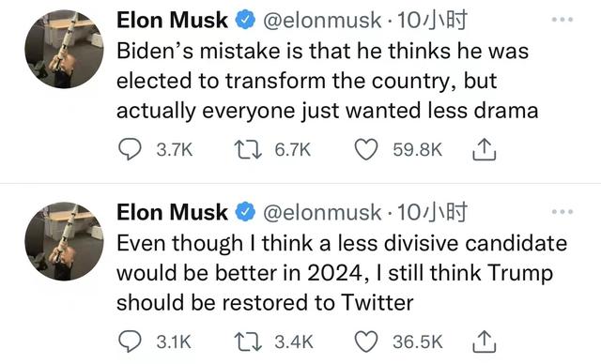Click the @elonmusk handle on the second tweet
This screenshot has height=364, width=601.
click(x=322, y=212)
